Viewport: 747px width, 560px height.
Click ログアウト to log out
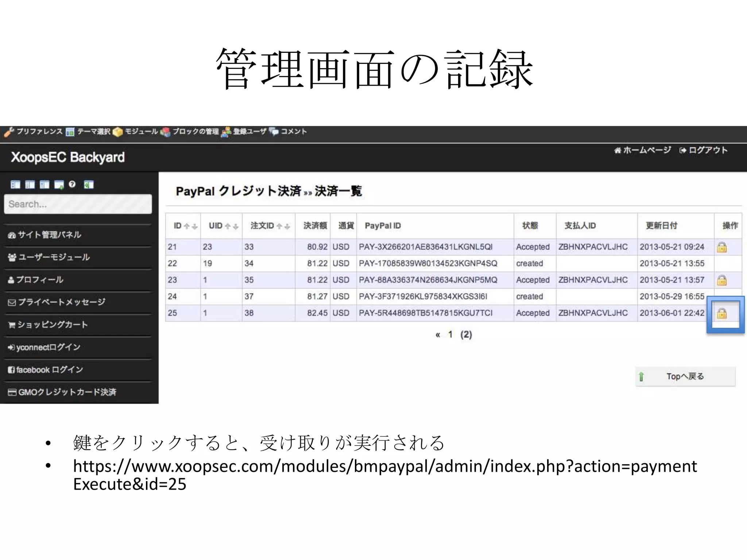click(x=703, y=150)
